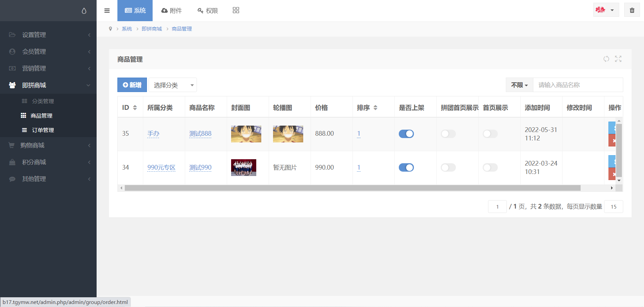Expand the 设置管理 sidebar menu

[48, 35]
